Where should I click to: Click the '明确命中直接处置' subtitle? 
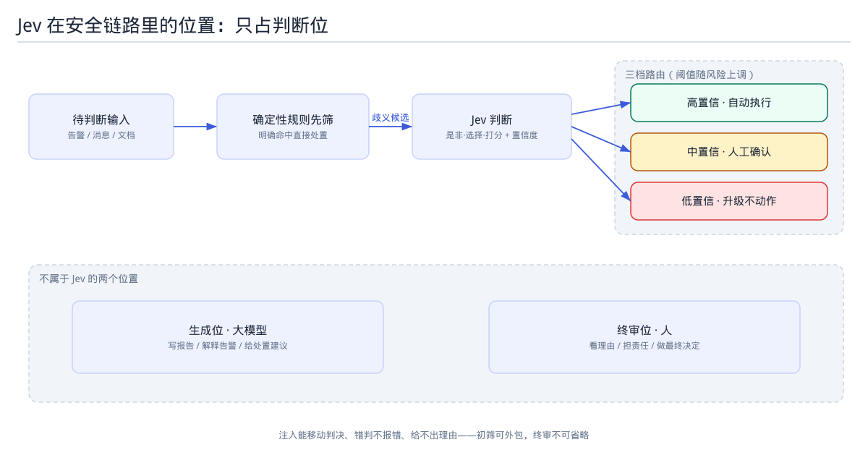pos(293,135)
